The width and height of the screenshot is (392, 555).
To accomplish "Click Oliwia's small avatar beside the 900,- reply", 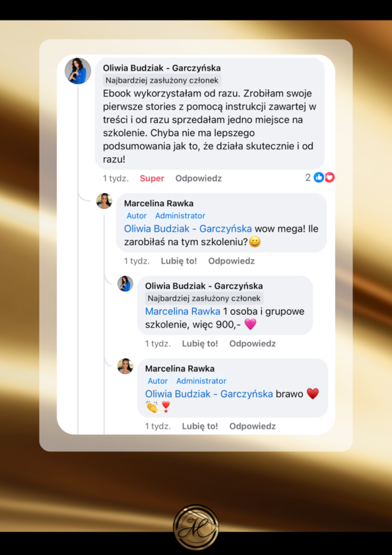I will click(125, 283).
